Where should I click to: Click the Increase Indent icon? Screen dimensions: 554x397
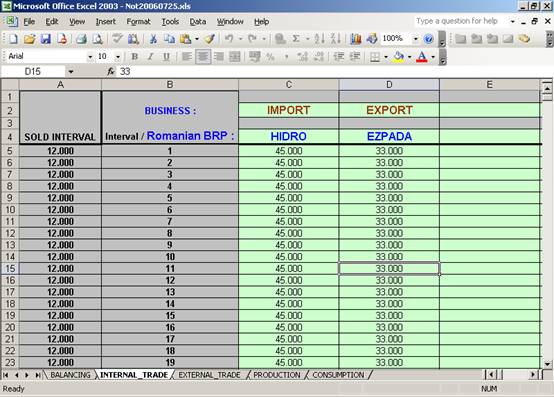point(355,57)
